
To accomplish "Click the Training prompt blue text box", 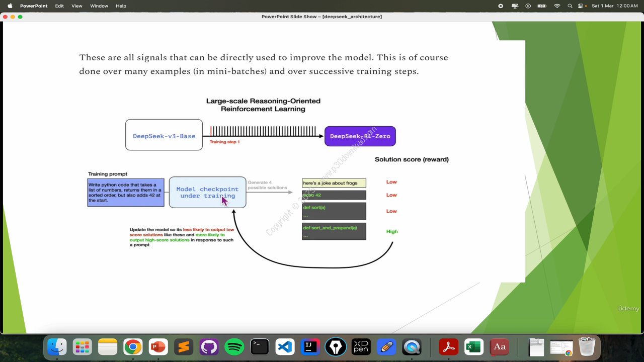I will click(x=126, y=193).
